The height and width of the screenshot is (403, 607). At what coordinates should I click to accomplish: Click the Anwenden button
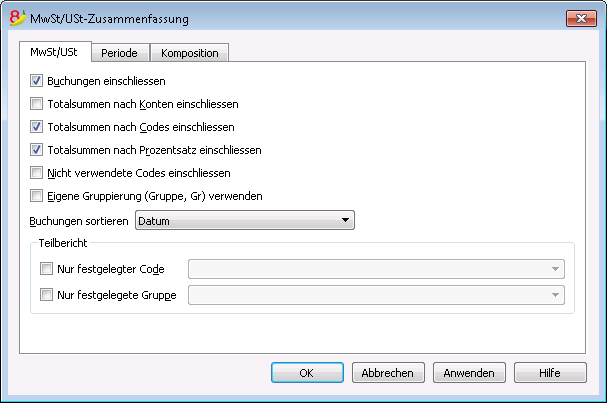tap(469, 373)
